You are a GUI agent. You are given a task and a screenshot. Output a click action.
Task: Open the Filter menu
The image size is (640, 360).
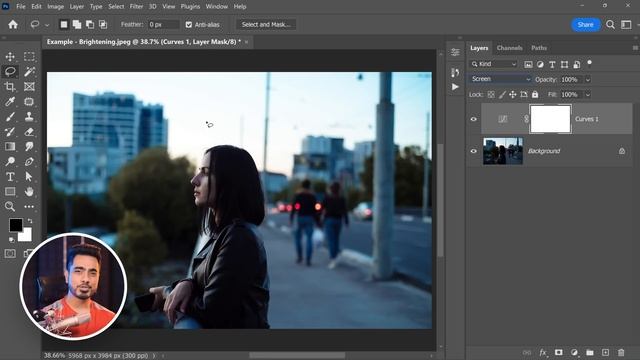coord(136,7)
